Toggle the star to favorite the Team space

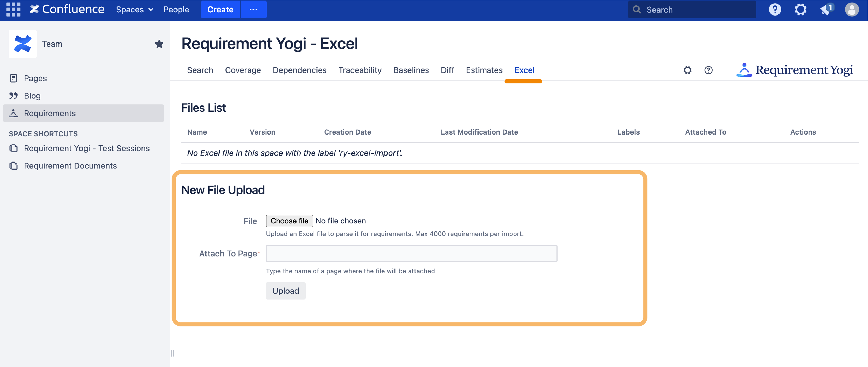click(159, 43)
